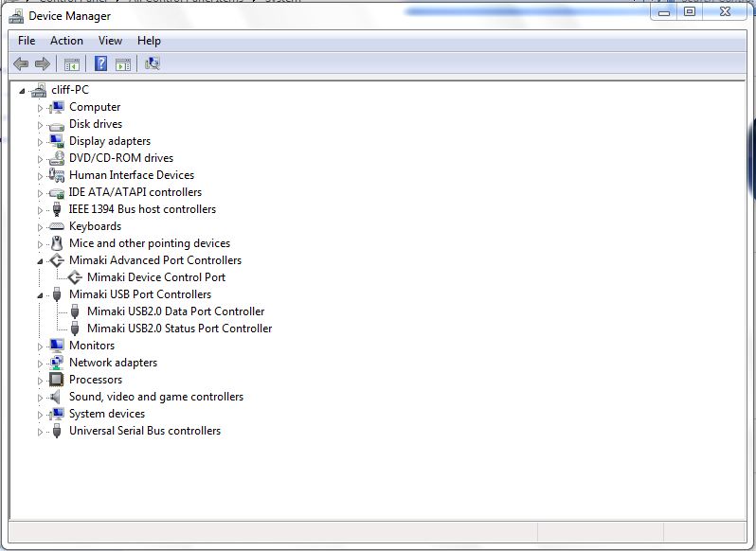Click the Monitors category icon

[57, 346]
